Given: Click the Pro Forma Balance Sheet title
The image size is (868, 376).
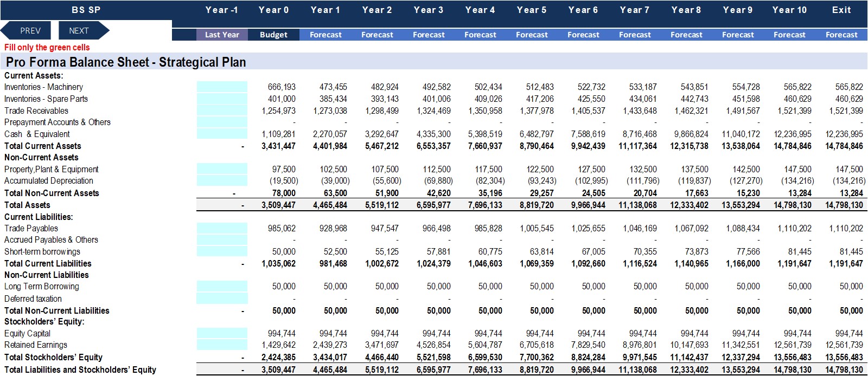Looking at the screenshot, I should [126, 62].
